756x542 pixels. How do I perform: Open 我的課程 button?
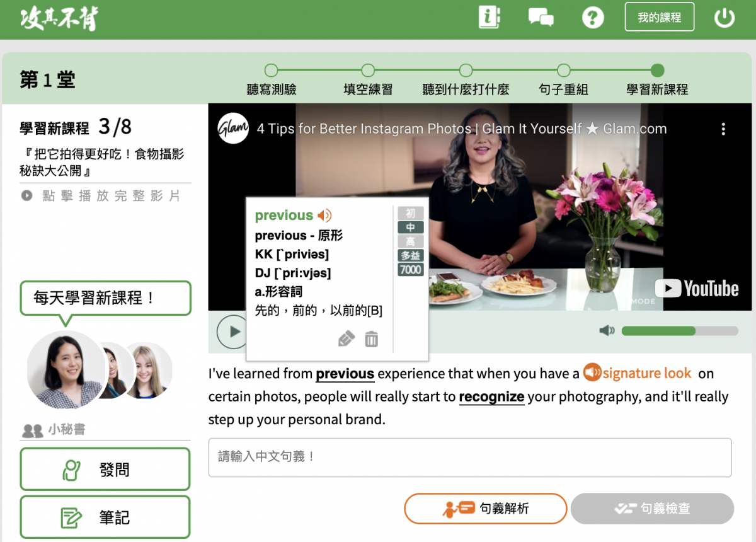point(660,17)
